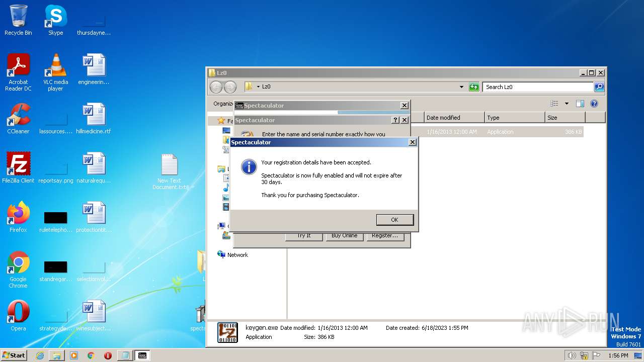Open the Recycle Bin desktop icon
This screenshot has height=362, width=644.
pos(18,20)
